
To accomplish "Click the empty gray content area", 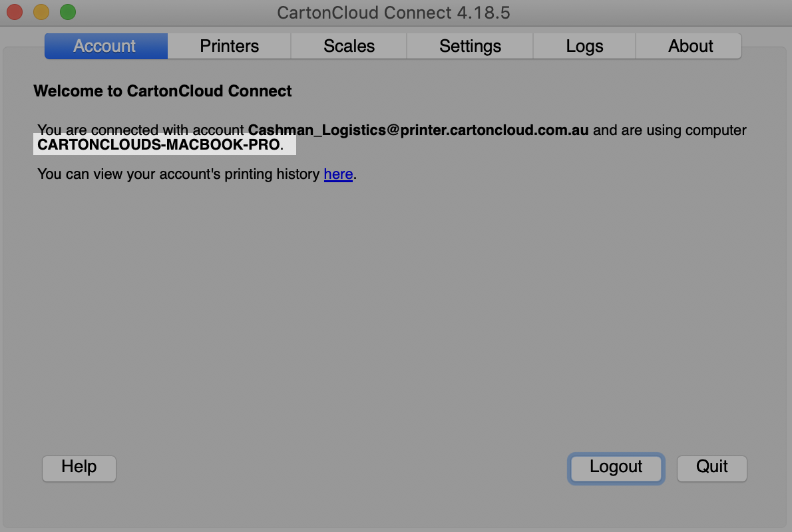I will click(396, 313).
